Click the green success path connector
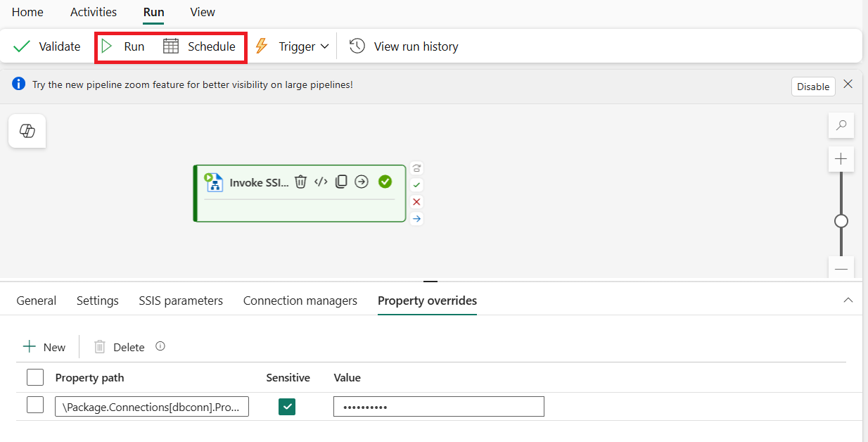Screen dimensions: 868x442 click(x=416, y=184)
